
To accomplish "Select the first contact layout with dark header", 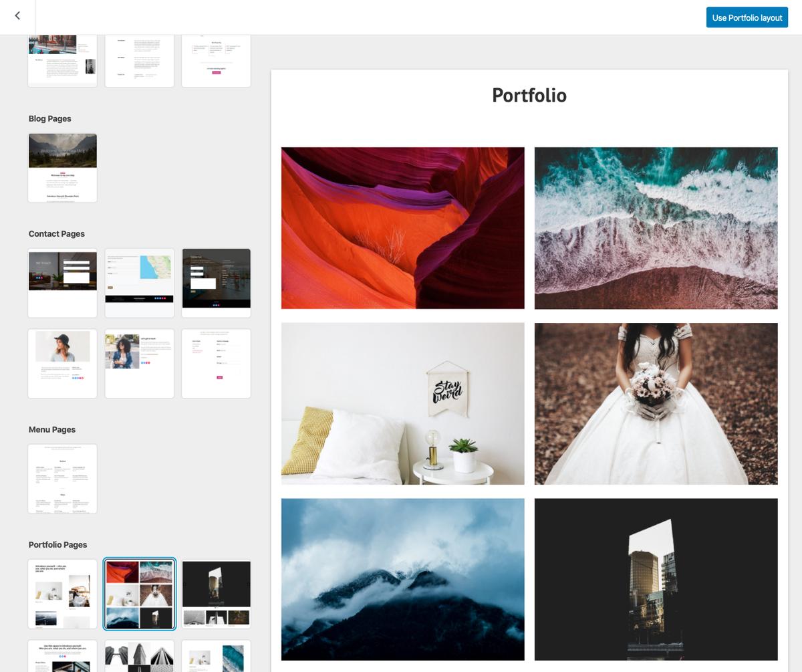I will [x=62, y=283].
